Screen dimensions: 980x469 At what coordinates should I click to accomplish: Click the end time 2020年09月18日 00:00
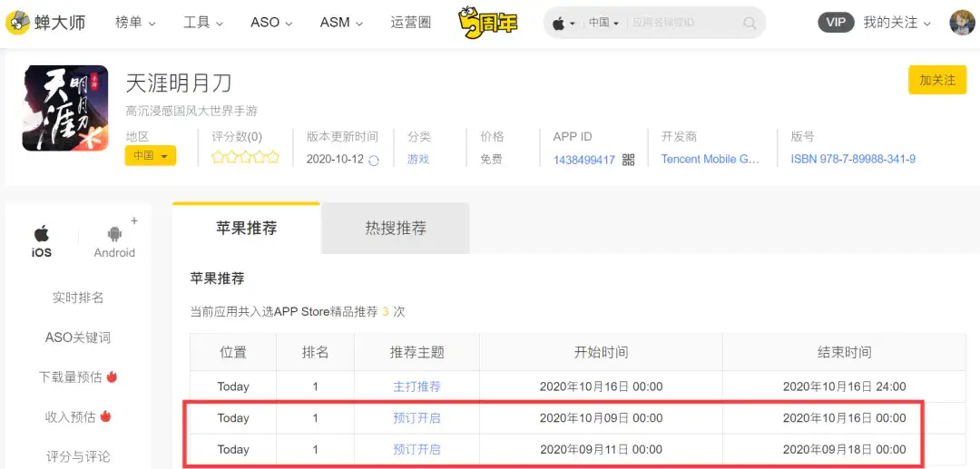(x=845, y=449)
